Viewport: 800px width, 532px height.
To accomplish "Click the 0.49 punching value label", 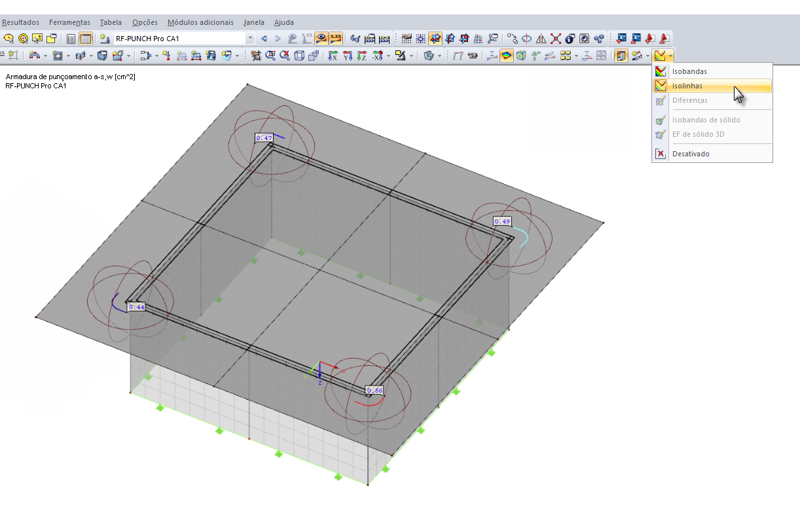I will click(502, 221).
